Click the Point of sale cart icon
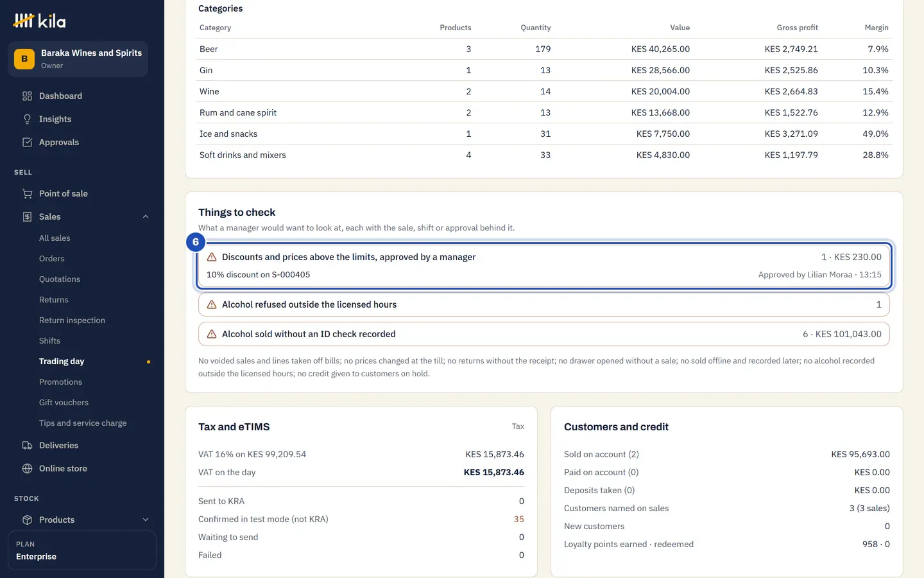The image size is (924, 578). click(x=27, y=193)
